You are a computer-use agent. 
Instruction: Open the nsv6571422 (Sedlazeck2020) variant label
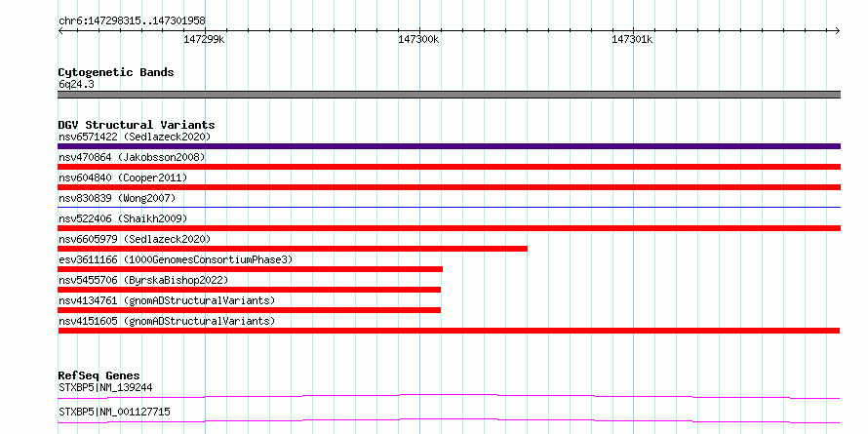point(135,137)
